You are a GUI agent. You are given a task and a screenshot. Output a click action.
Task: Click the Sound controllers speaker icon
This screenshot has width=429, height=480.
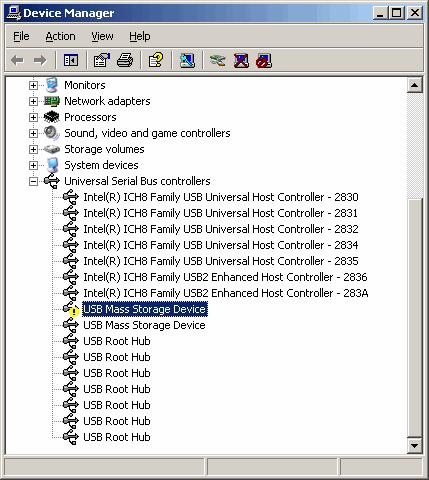pyautogui.click(x=52, y=133)
